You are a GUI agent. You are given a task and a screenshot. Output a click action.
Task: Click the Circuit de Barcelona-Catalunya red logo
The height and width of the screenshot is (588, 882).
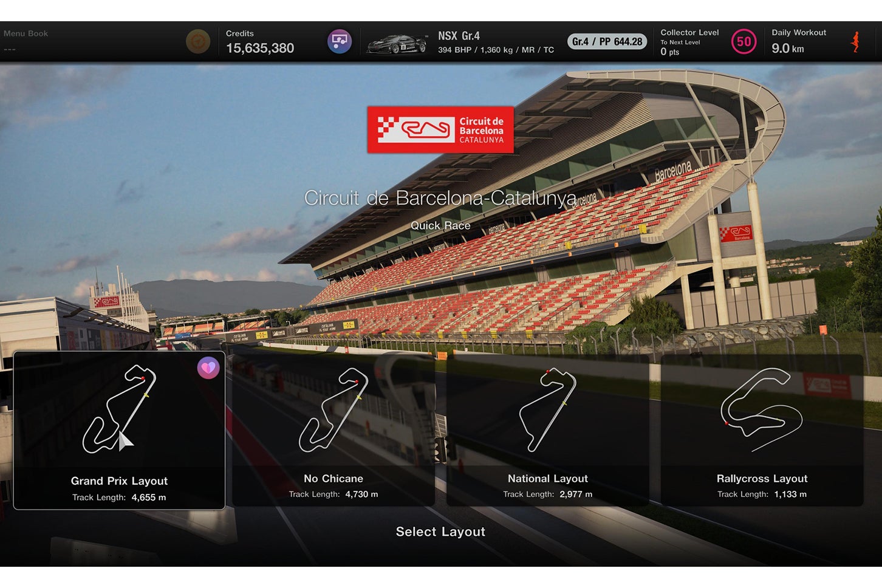(x=440, y=130)
